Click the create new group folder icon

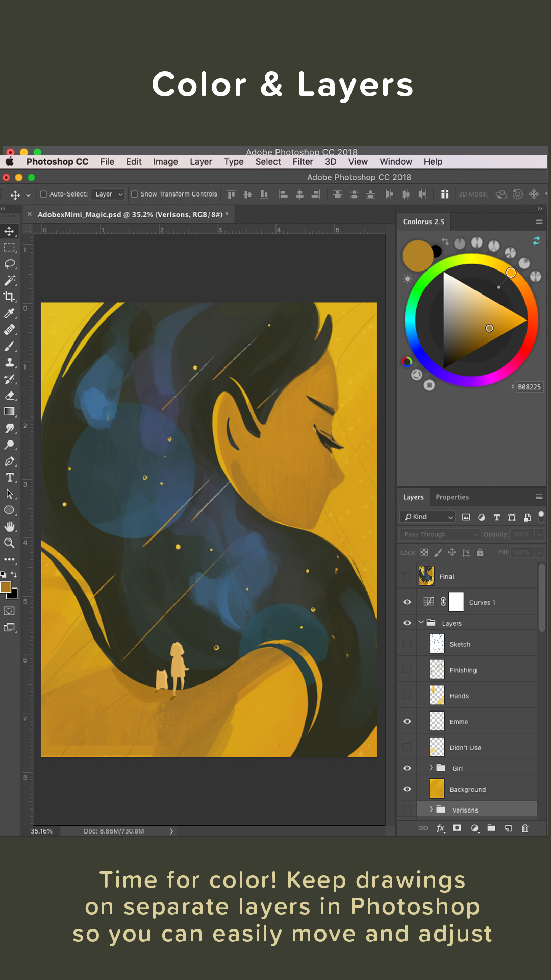[x=491, y=828]
